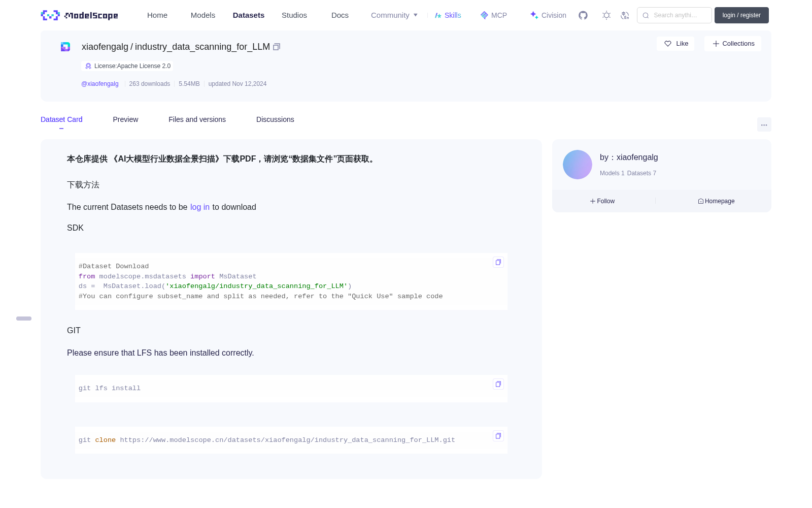Screen dimensions: 812x508
Task: Switch to the Files and versions tab
Action: point(197,119)
